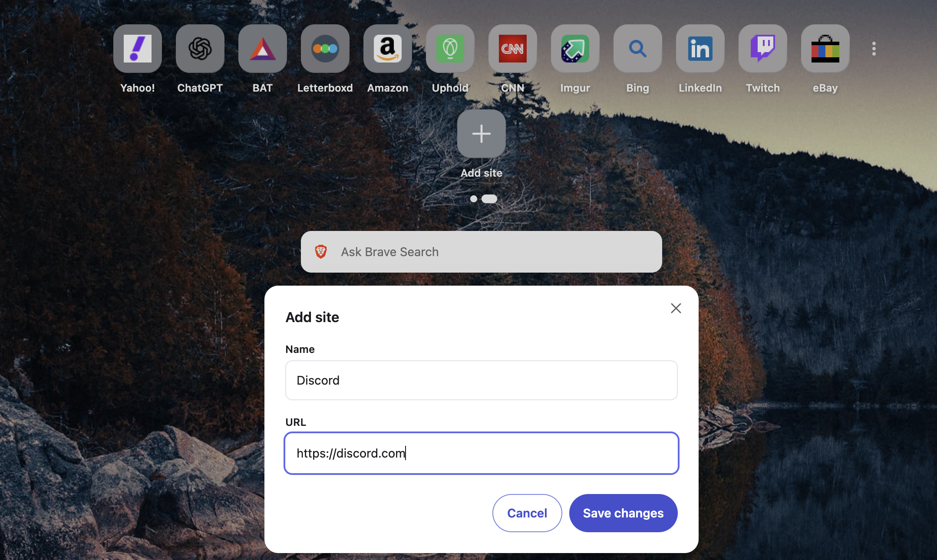937x560 pixels.
Task: Close the Add site dialog
Action: (x=676, y=308)
